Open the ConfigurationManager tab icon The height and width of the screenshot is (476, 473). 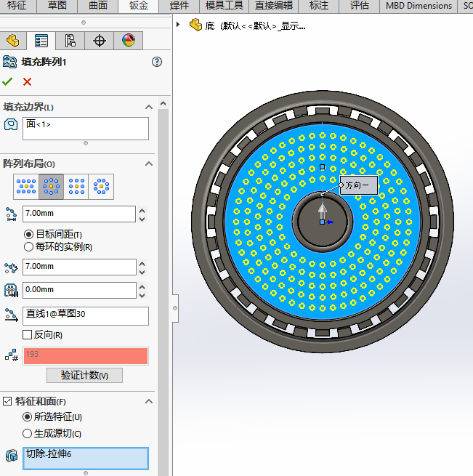click(x=70, y=41)
